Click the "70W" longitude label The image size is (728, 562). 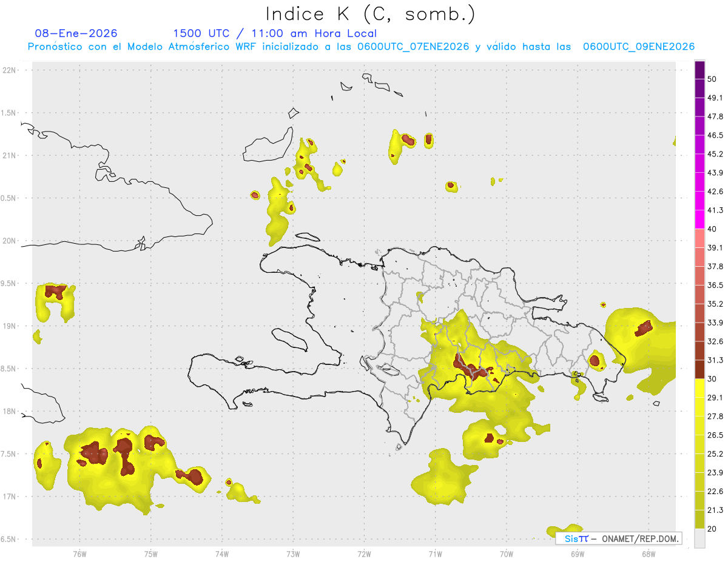tap(506, 554)
